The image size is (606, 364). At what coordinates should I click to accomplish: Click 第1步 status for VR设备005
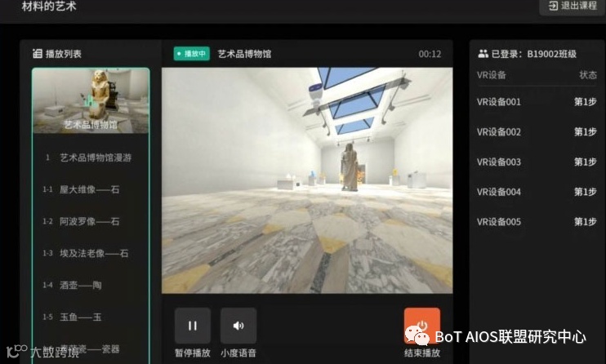click(585, 222)
